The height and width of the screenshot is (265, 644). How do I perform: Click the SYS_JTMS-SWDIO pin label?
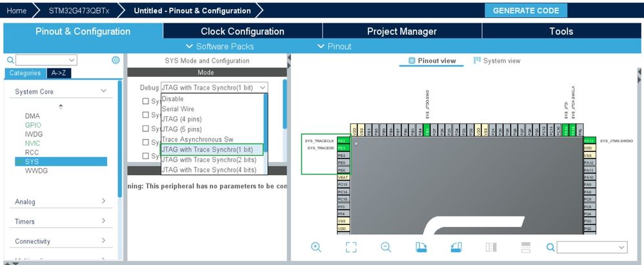(x=616, y=141)
